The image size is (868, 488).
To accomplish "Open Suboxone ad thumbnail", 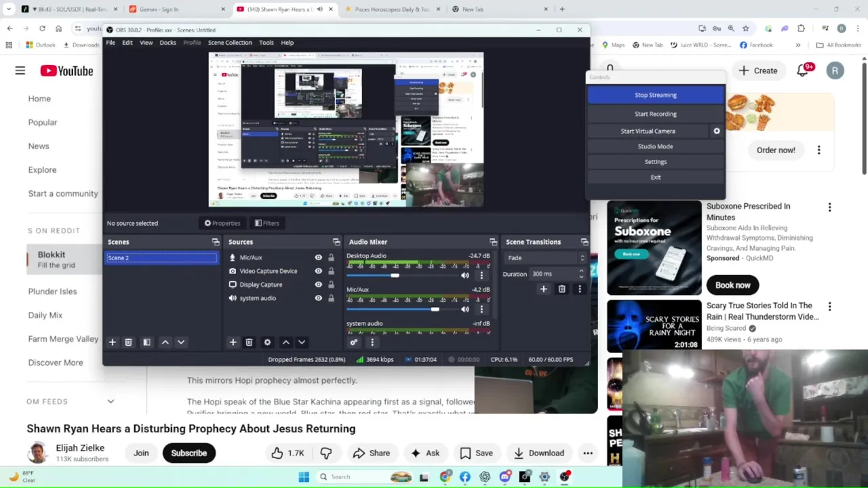I will 654,247.
